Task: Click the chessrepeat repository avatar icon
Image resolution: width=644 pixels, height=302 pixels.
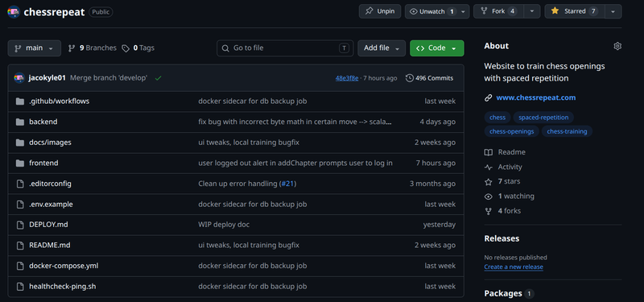Action: click(x=14, y=12)
